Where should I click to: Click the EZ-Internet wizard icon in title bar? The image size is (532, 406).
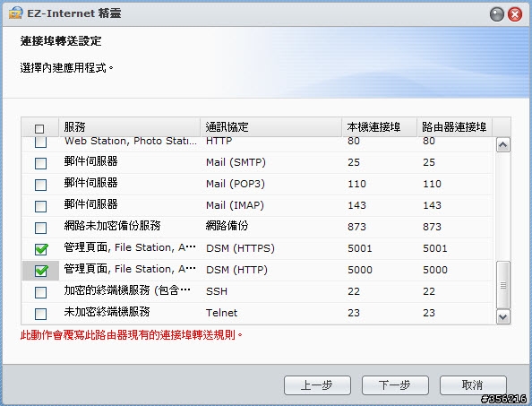15,13
